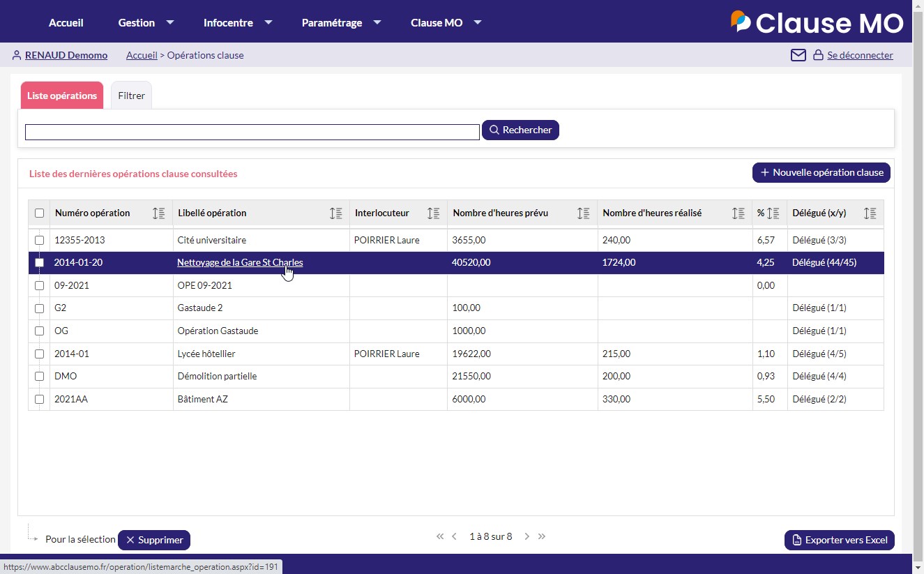Check the box for operation G2
Viewport: 924px width, 574px height.
tap(40, 308)
